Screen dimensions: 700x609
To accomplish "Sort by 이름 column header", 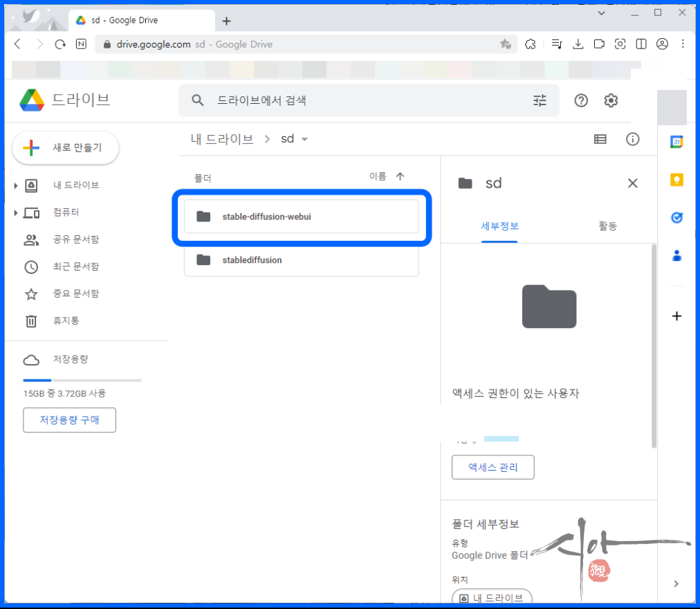I will click(x=377, y=176).
